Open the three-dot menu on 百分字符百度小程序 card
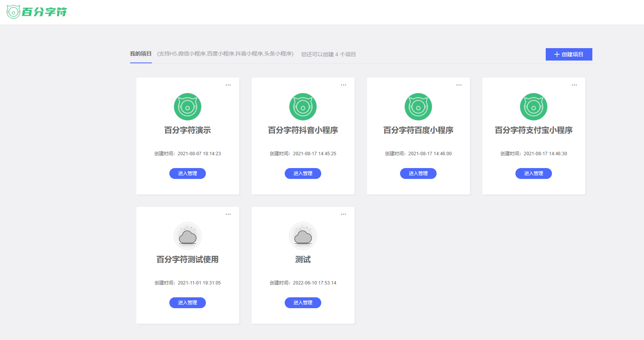This screenshot has height=340, width=644. 459,85
